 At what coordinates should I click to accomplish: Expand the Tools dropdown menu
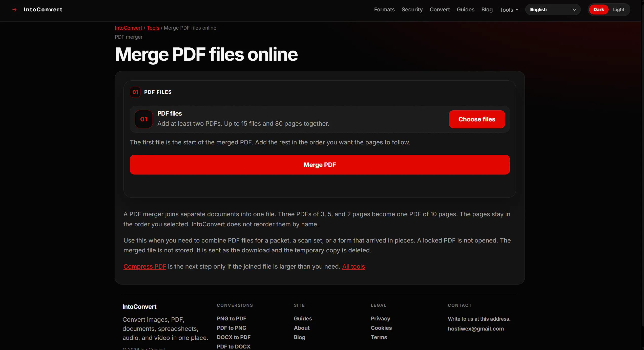(509, 10)
